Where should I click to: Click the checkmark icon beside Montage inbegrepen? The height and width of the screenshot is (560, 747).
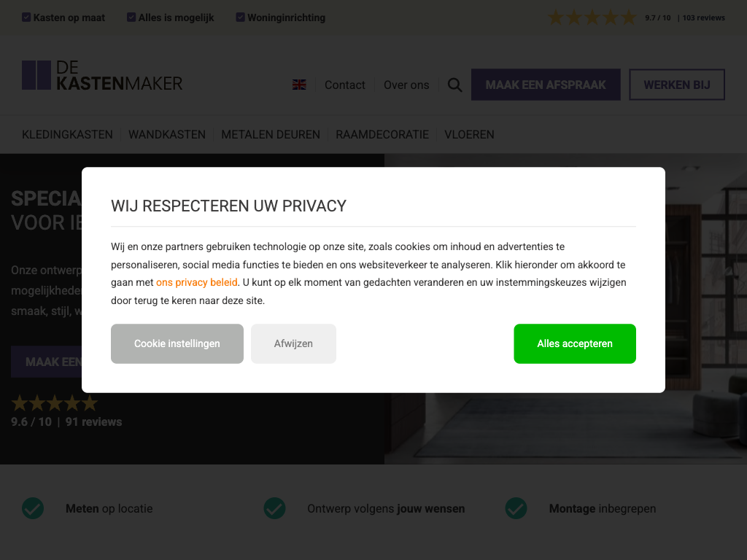[516, 508]
